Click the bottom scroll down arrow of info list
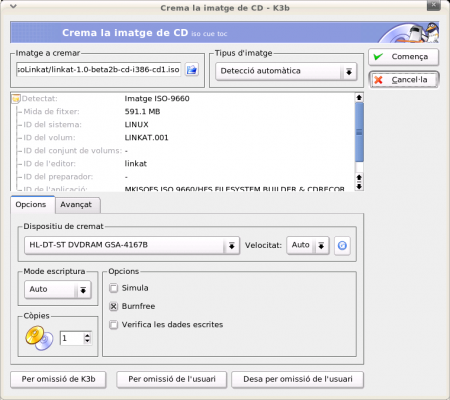450x400 pixels. pos(359,187)
